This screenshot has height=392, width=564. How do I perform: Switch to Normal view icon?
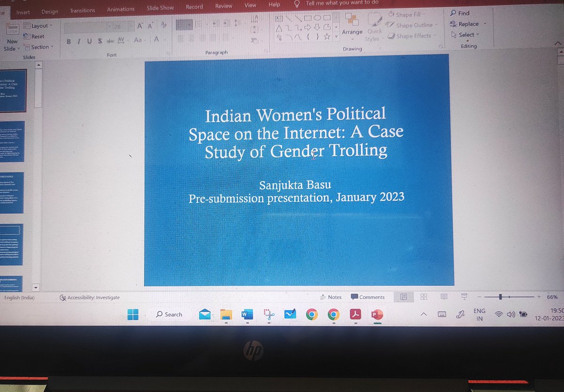point(403,297)
